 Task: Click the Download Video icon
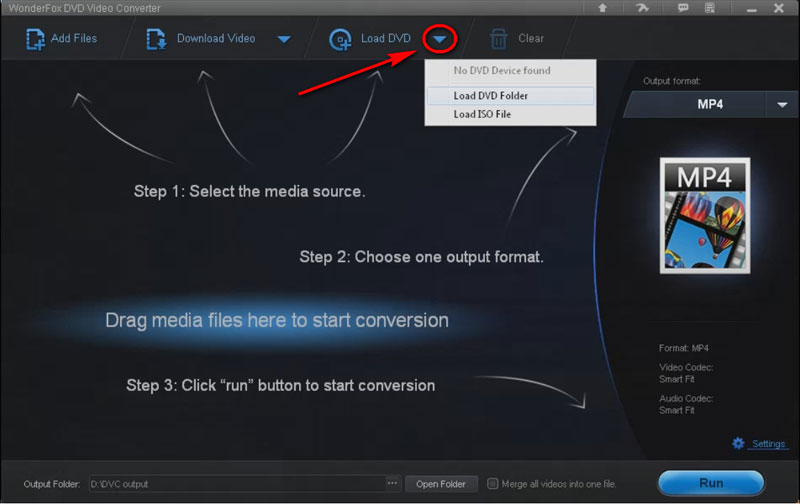[156, 39]
